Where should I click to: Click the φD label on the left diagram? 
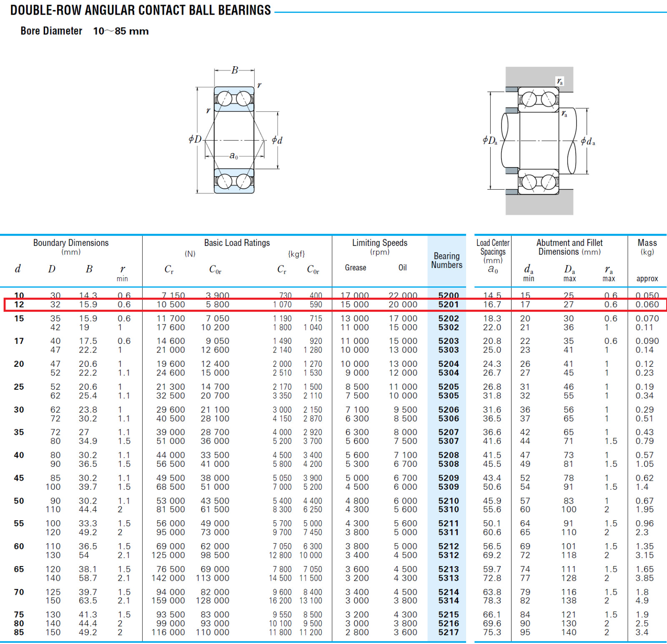pos(195,139)
